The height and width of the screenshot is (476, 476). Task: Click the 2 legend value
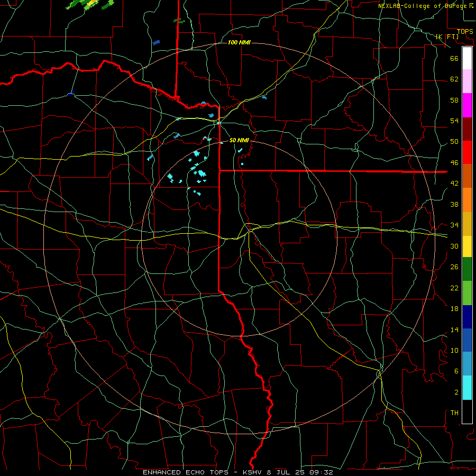click(456, 392)
